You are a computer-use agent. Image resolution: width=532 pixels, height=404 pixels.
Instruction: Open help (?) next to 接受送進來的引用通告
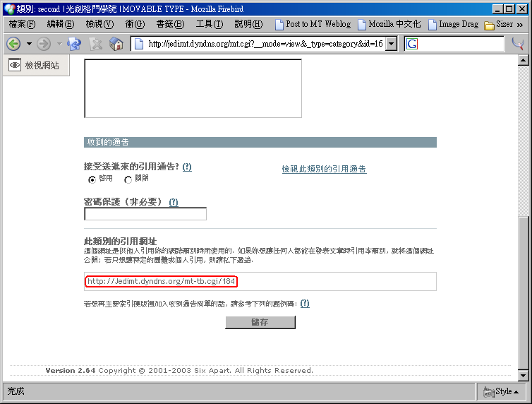coord(187,167)
